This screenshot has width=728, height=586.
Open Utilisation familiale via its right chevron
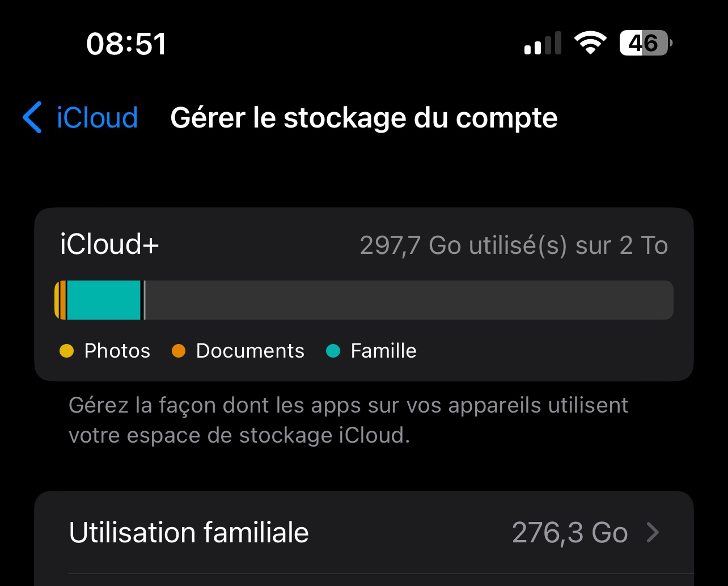653,533
